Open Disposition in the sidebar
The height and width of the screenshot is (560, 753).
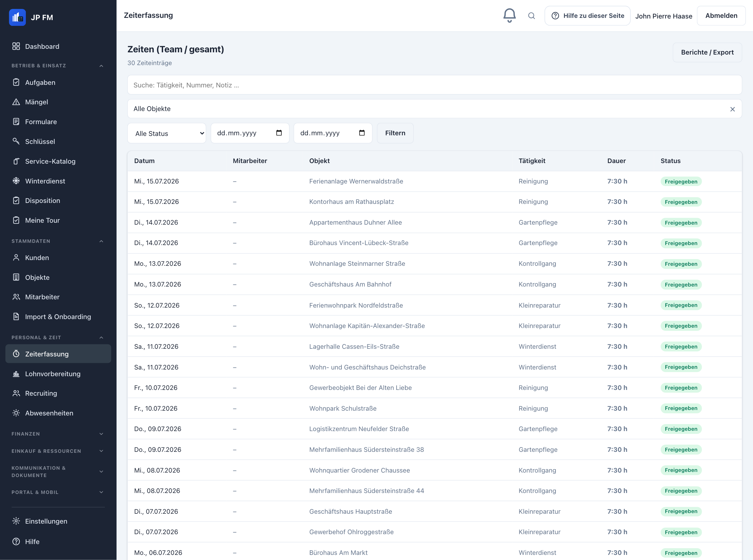(58, 201)
